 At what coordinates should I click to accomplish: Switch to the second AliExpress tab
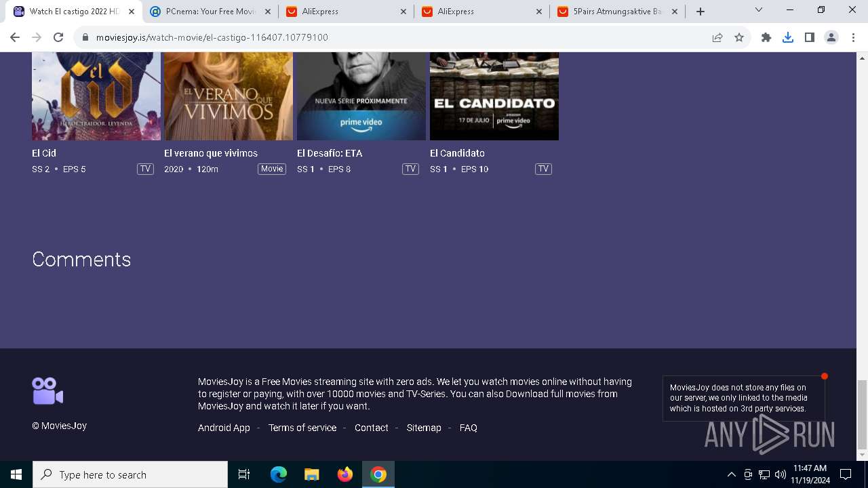tap(481, 12)
